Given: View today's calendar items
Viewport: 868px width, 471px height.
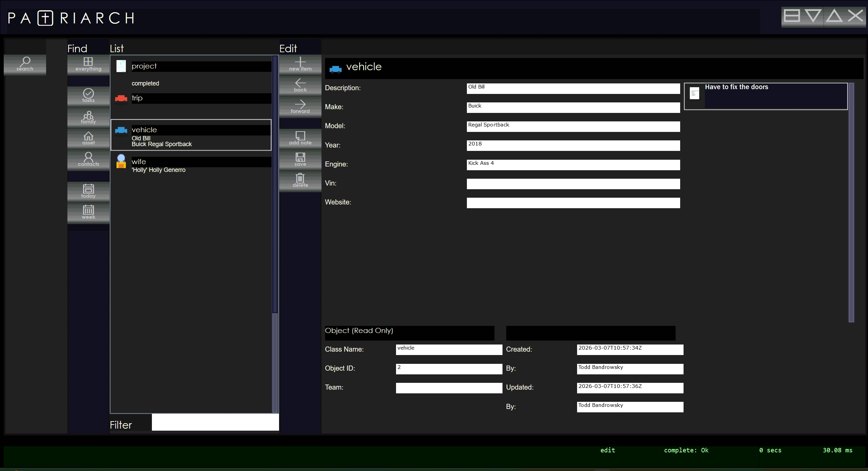Looking at the screenshot, I should click(88, 191).
